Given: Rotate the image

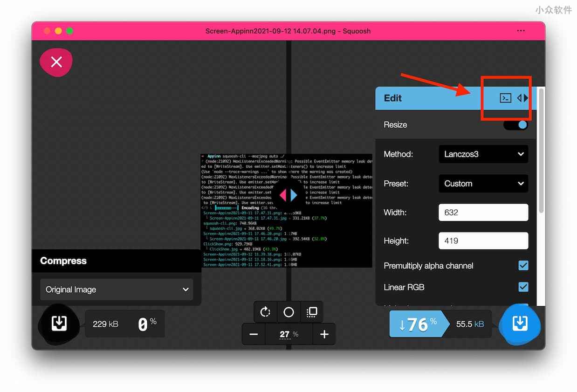Looking at the screenshot, I should click(265, 312).
